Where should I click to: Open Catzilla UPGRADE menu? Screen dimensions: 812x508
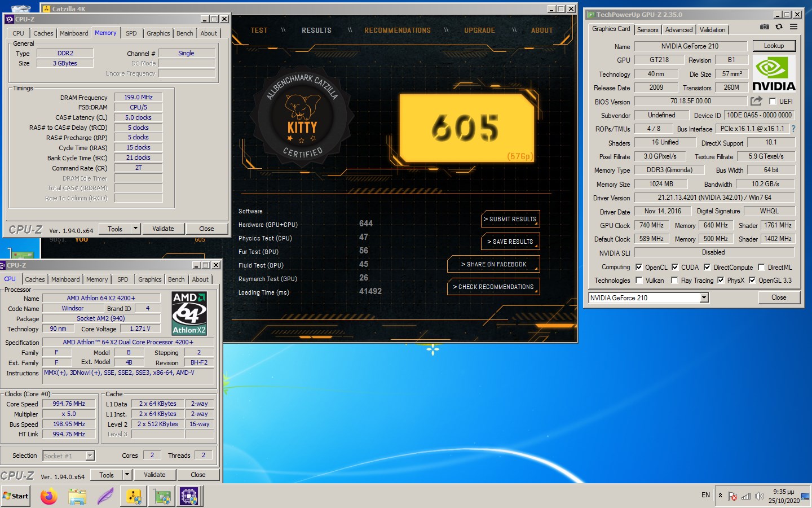point(480,30)
